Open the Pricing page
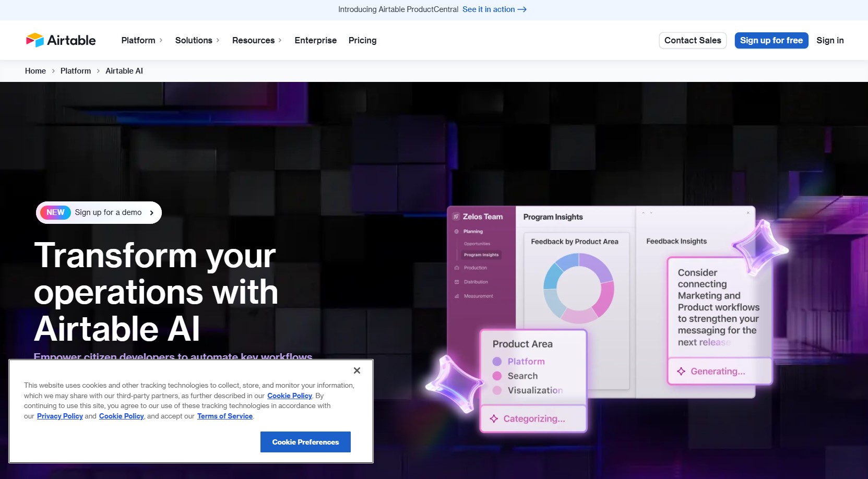868x479 pixels. [362, 40]
